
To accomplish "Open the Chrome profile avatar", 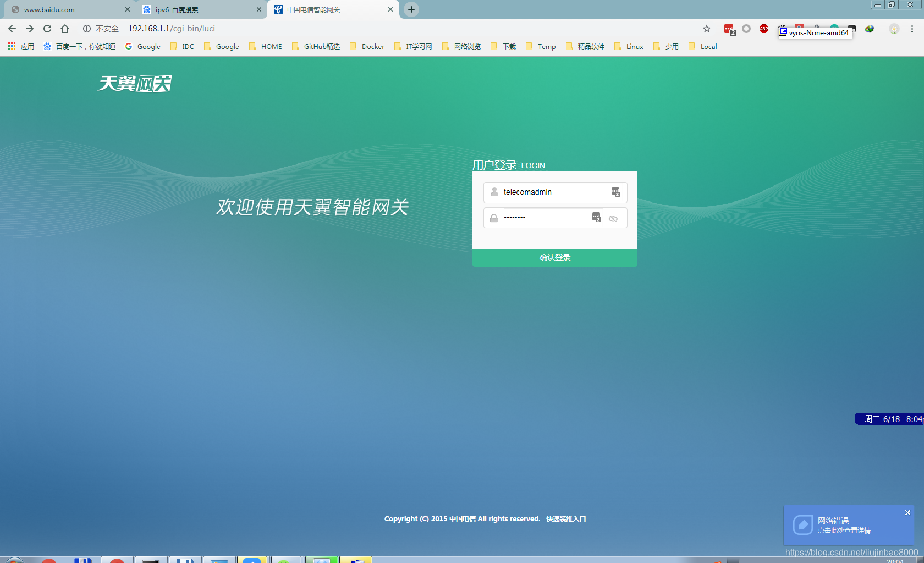I will tap(894, 29).
